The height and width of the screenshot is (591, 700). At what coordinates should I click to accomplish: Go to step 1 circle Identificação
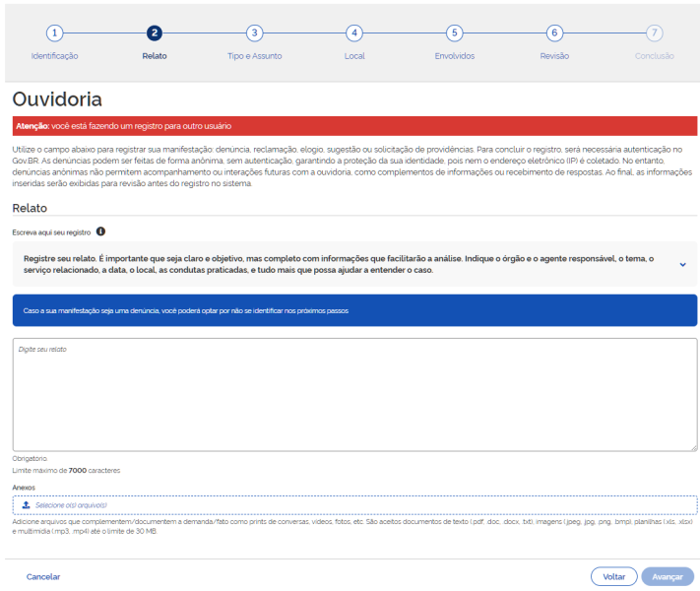coord(54,33)
